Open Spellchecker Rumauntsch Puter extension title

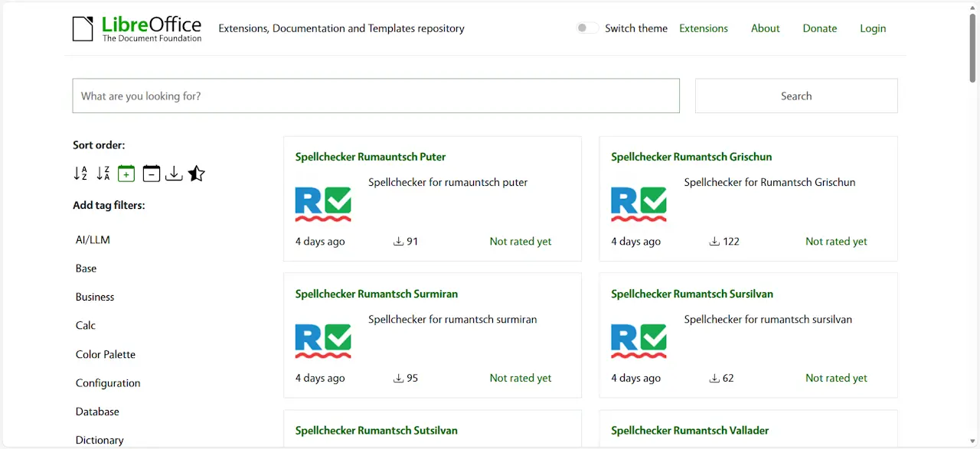[x=371, y=157]
